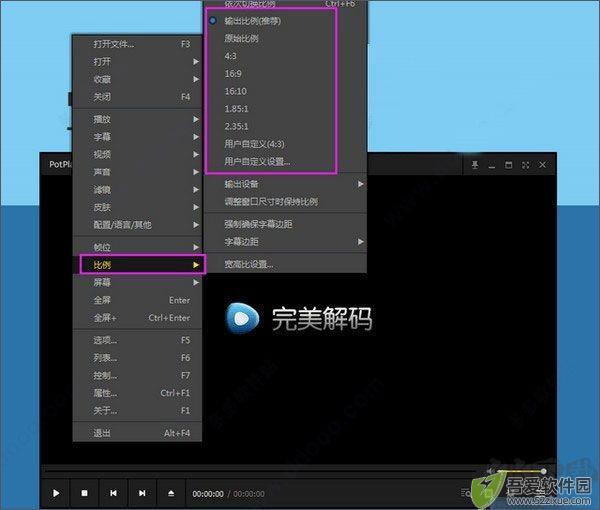
Task: Click the 00:00:00 elapsed time display
Action: click(208, 494)
